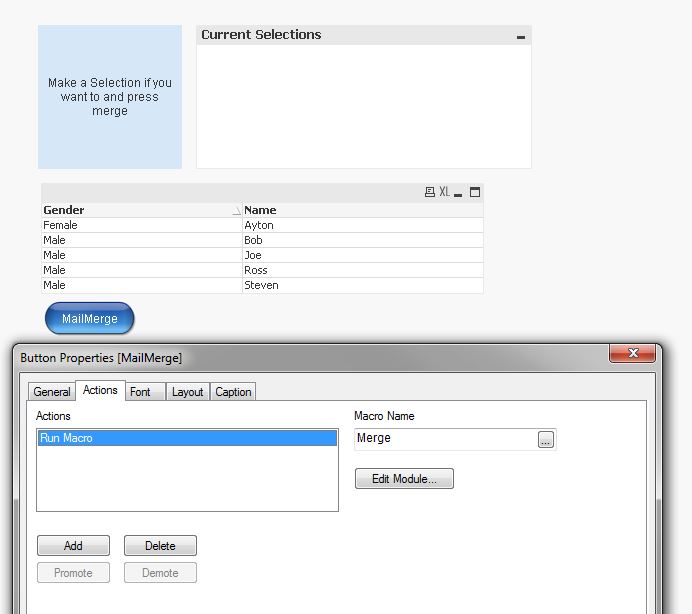Select the name Bob
692x614 pixels.
[x=363, y=240]
